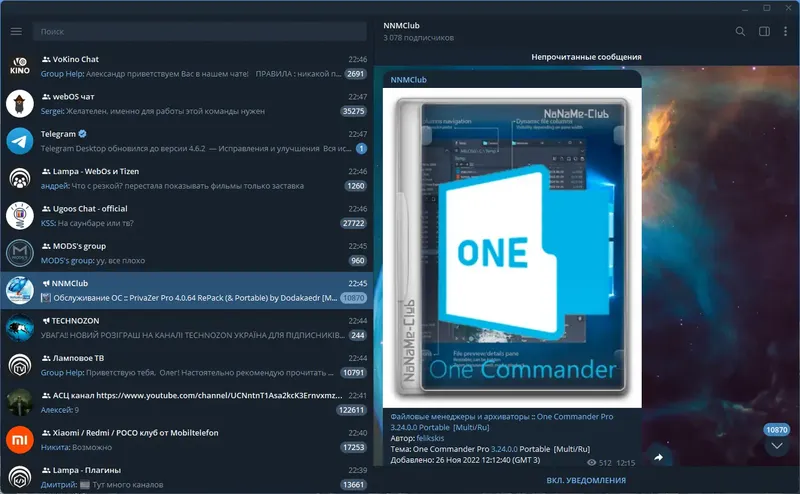This screenshot has width=800, height=494.
Task: Click the MODS's group avatar
Action: [20, 253]
